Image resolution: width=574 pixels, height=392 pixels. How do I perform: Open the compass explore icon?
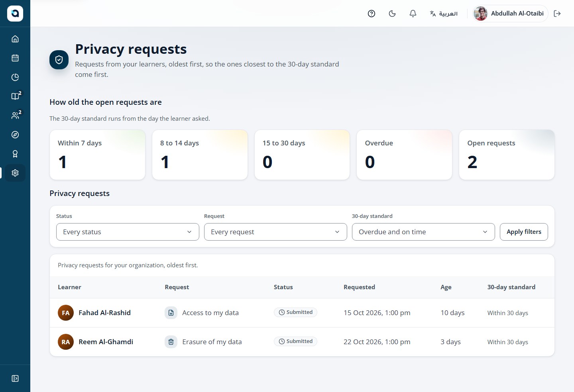click(x=15, y=135)
